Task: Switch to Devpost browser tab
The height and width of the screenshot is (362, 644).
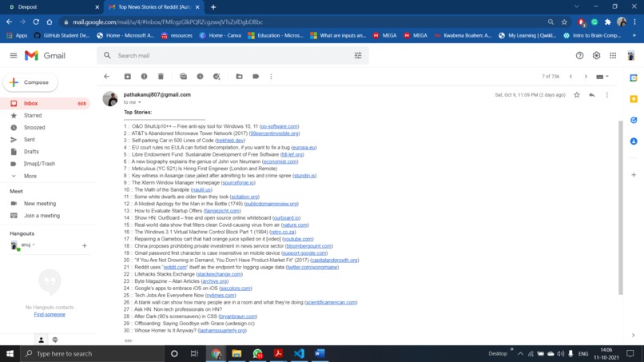Action: pos(53,7)
